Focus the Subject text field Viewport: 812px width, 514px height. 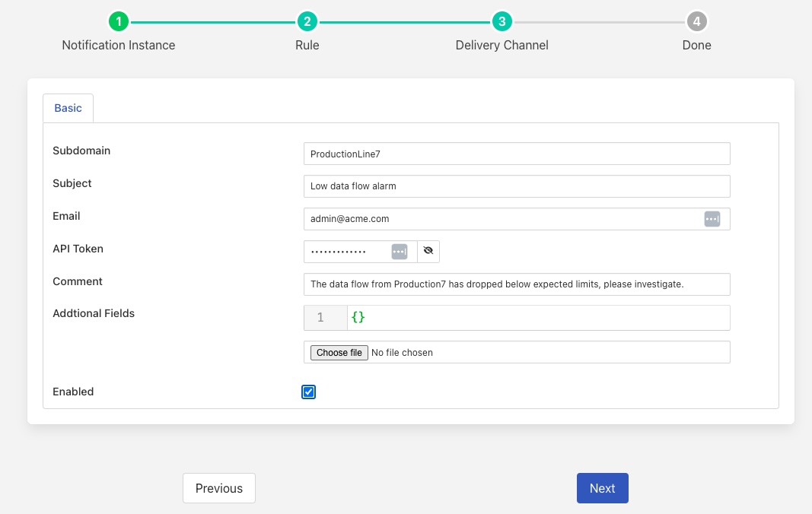pos(516,186)
